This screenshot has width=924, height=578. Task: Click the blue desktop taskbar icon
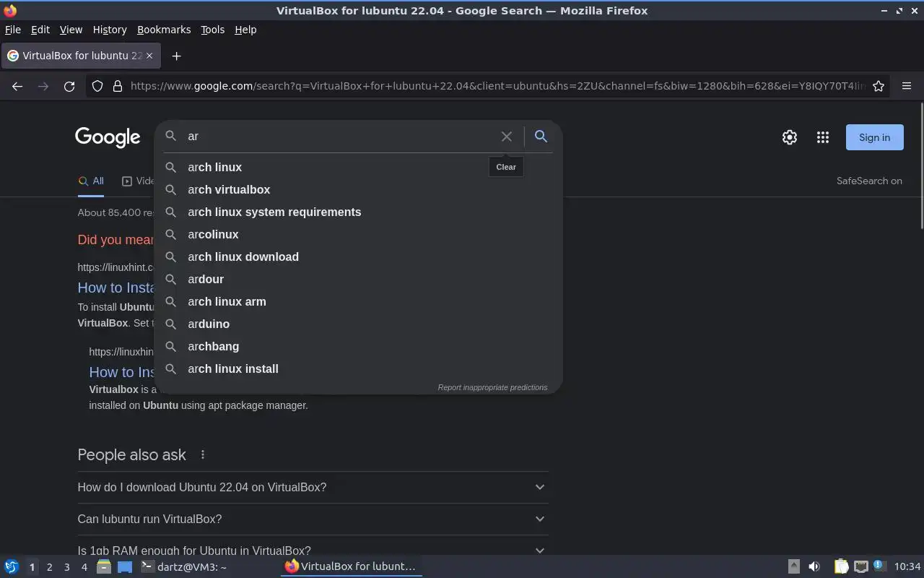(125, 566)
